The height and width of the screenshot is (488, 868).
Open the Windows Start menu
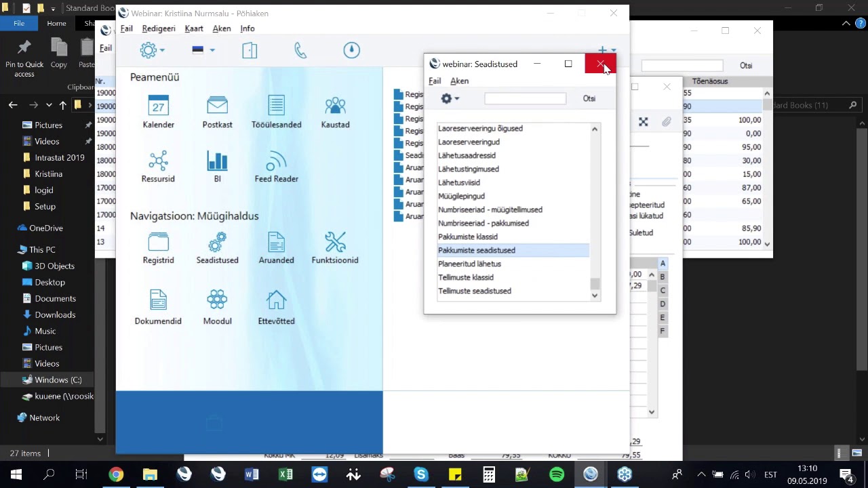point(16,474)
